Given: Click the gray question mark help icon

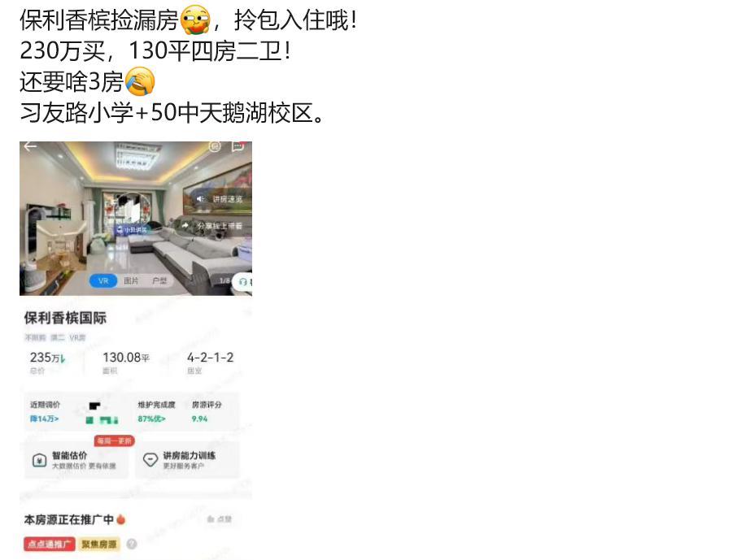Looking at the screenshot, I should [131, 544].
